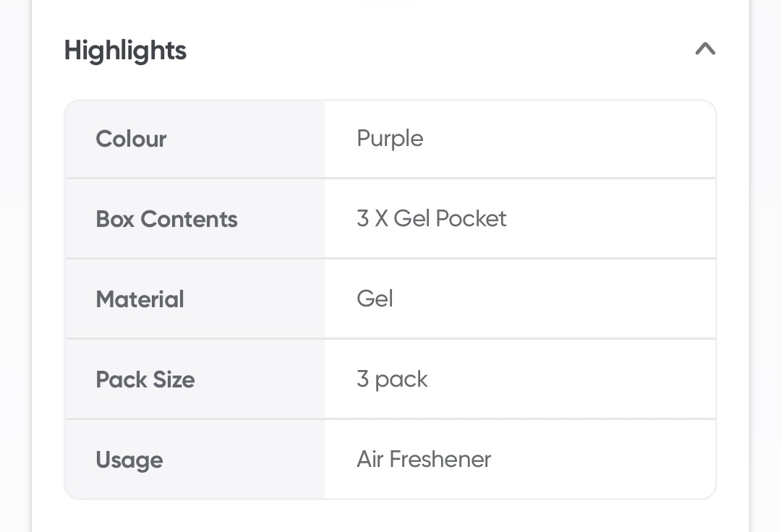Click empty space right of Purple
This screenshot has height=532, width=781.
(x=579, y=139)
